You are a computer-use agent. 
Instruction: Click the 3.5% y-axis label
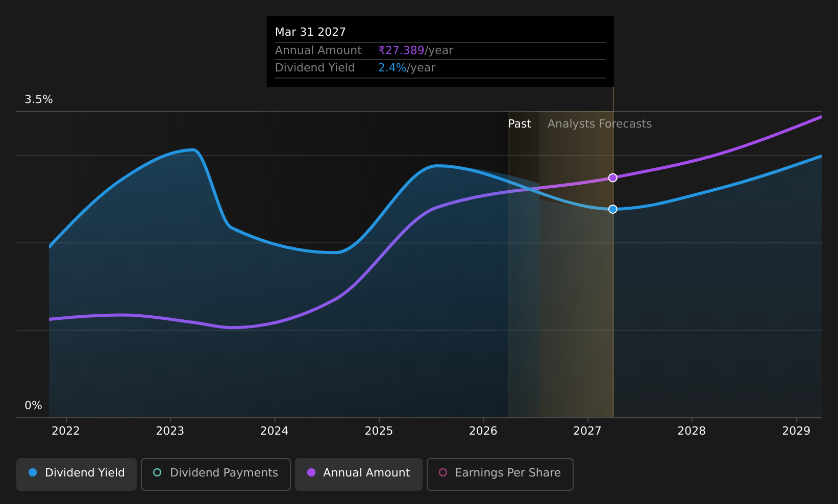(39, 99)
